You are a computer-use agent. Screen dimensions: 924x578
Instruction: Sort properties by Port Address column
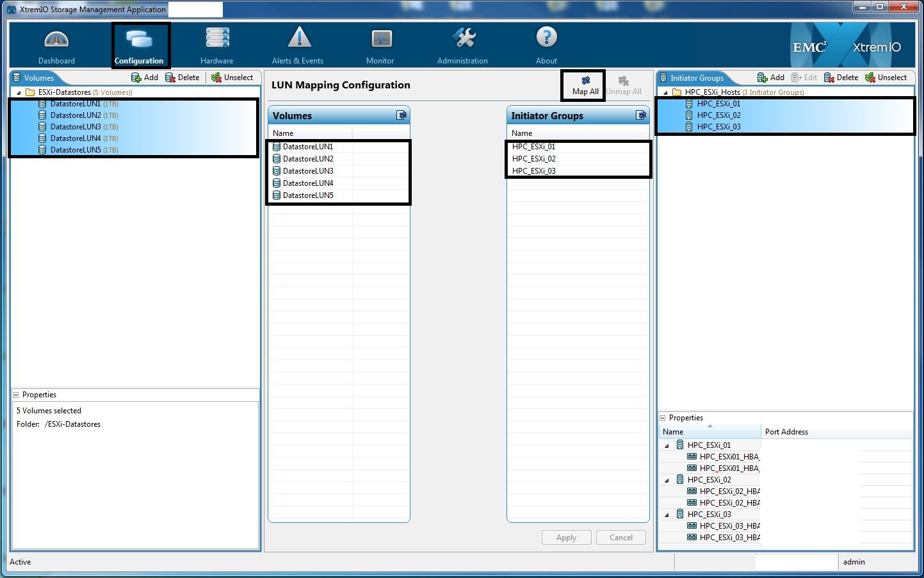[x=786, y=432]
